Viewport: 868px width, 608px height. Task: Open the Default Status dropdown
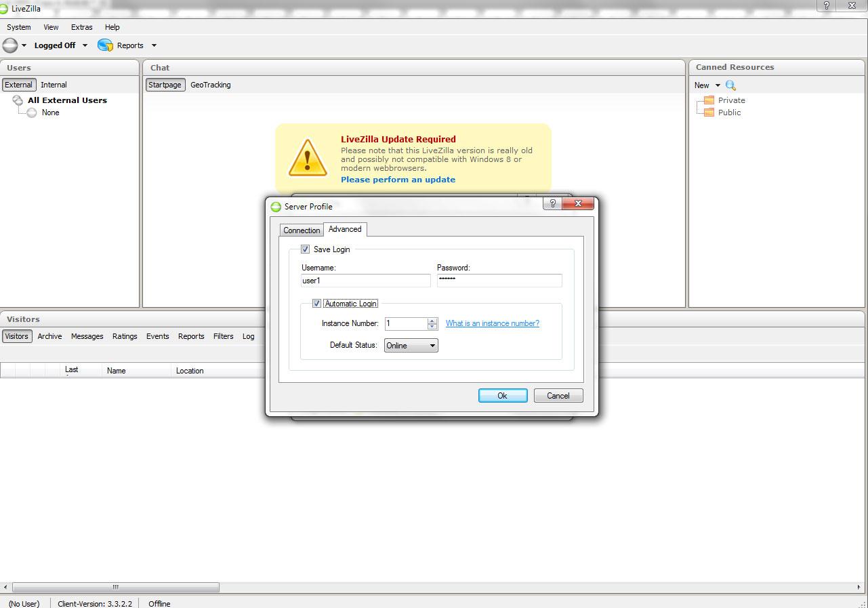click(x=411, y=346)
